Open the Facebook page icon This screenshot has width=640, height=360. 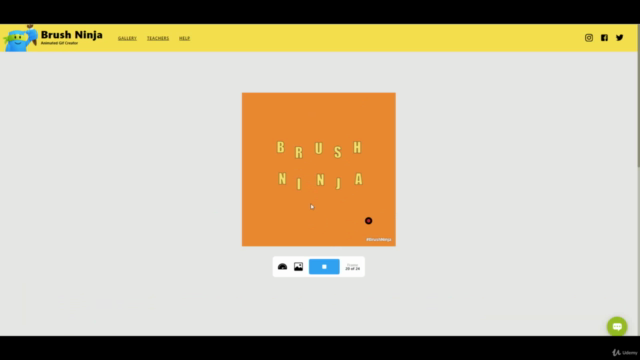pos(604,38)
